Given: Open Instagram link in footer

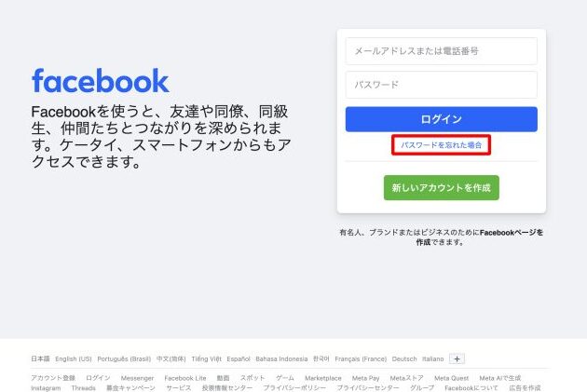Looking at the screenshot, I should pyautogui.click(x=46, y=387).
